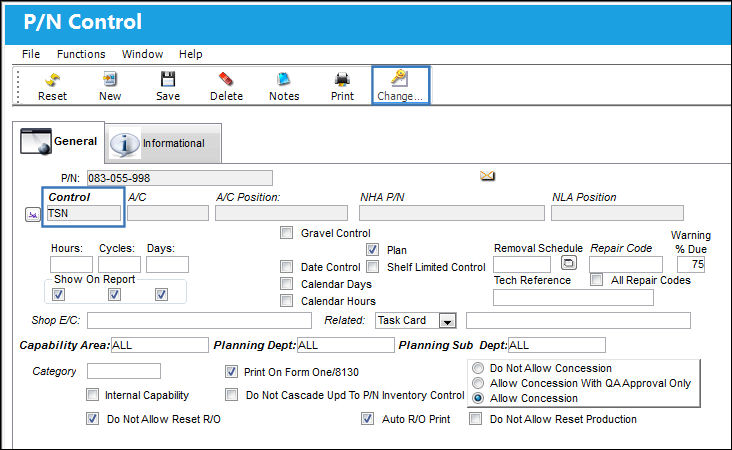Switch to the General tab
Viewport: 732px width, 450px height.
59,142
